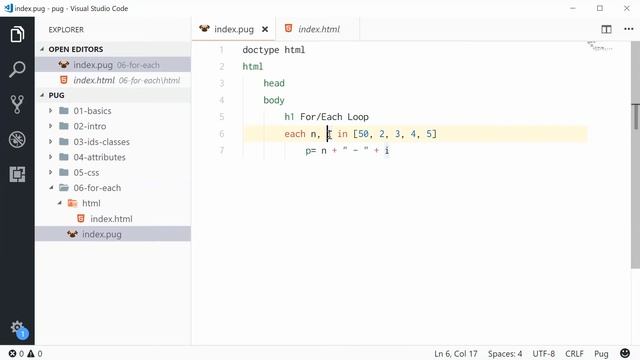Click the 'html' tag on line 2

point(253,67)
